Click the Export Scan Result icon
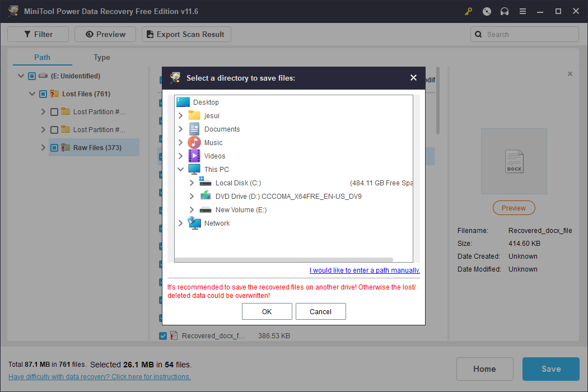Image resolution: width=588 pixels, height=392 pixels. click(149, 34)
